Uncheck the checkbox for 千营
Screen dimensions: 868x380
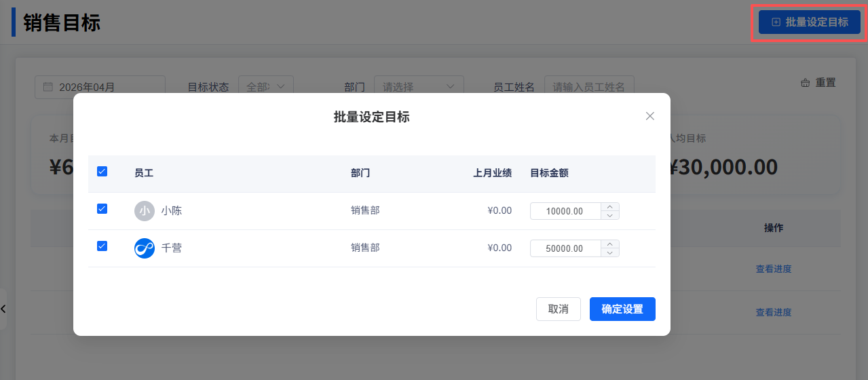(x=102, y=246)
